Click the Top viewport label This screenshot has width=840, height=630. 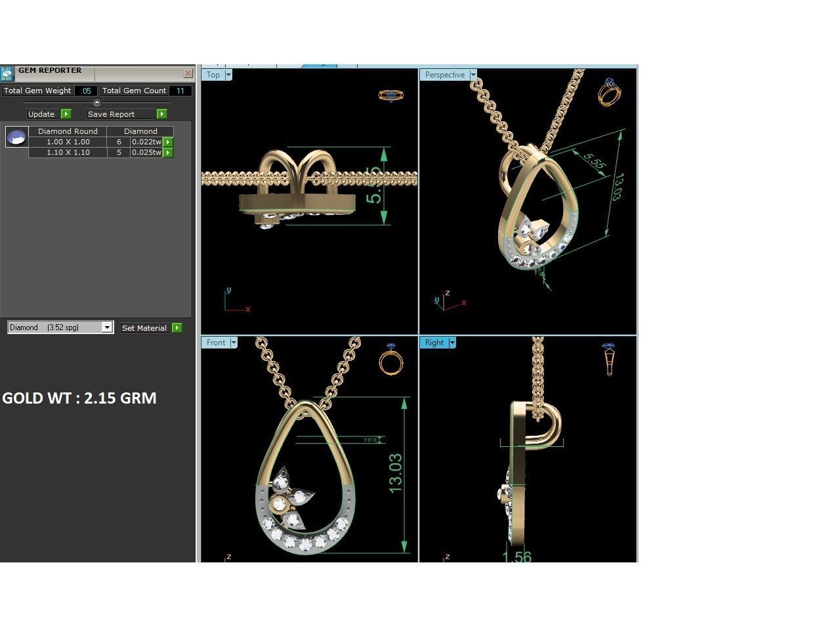213,75
